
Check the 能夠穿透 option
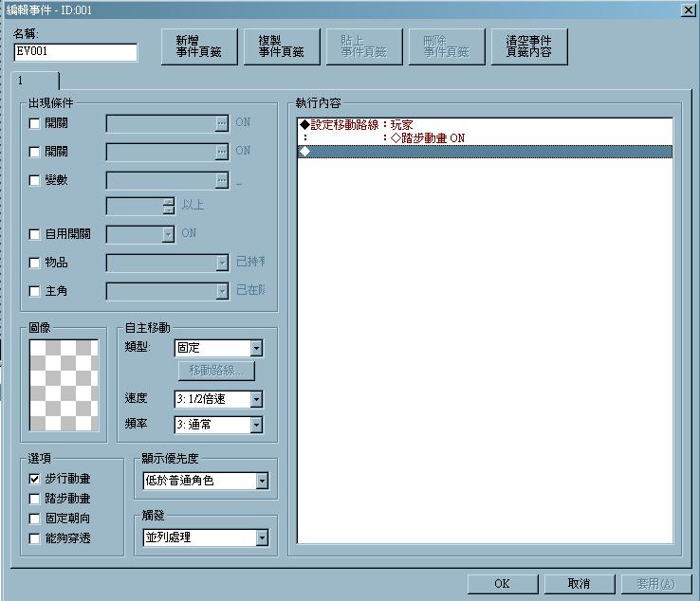34,538
